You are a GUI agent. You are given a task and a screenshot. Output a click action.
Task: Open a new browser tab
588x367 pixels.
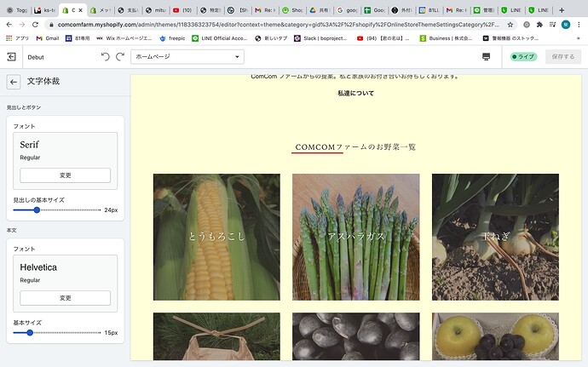click(562, 10)
